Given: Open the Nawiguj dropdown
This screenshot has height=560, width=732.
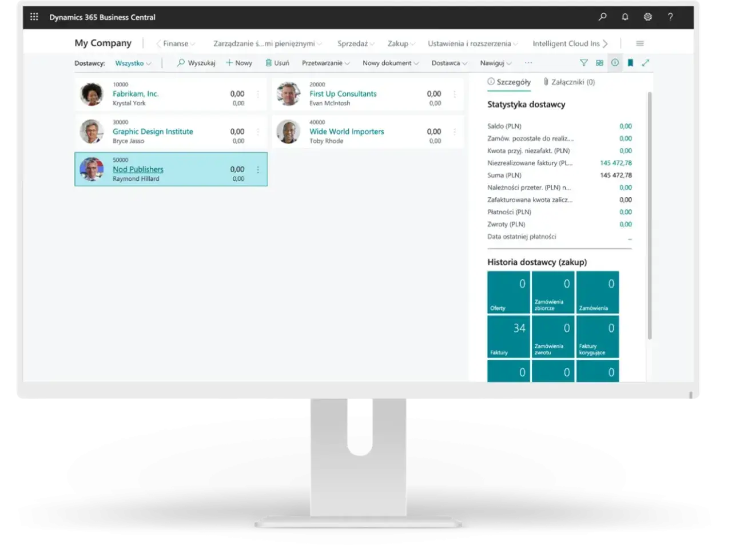Looking at the screenshot, I should [x=496, y=63].
